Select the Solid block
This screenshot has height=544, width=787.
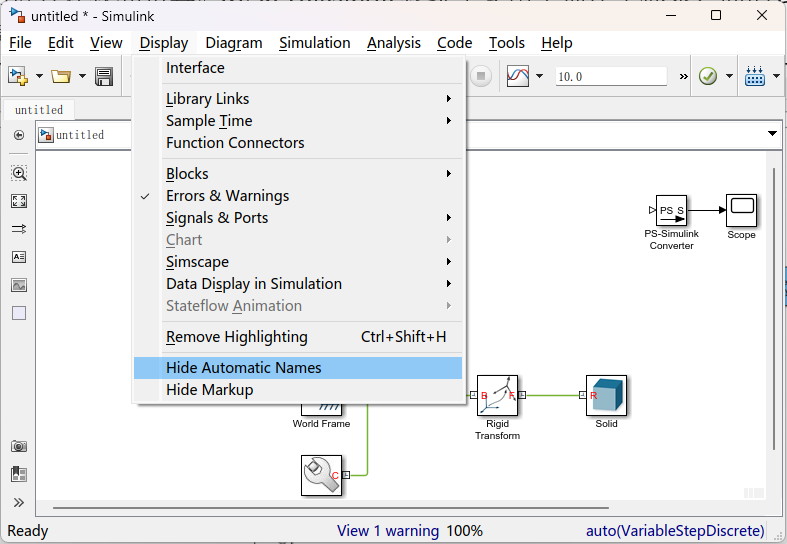pyautogui.click(x=606, y=395)
